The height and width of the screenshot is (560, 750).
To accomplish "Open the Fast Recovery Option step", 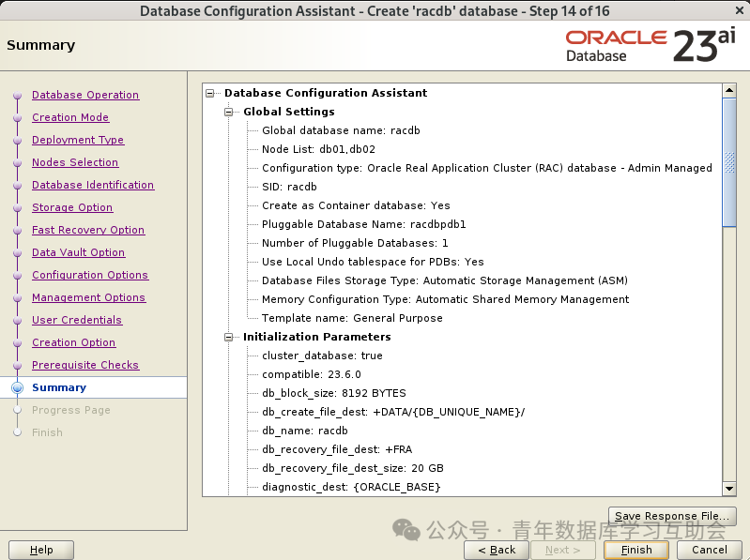I will pyautogui.click(x=88, y=230).
